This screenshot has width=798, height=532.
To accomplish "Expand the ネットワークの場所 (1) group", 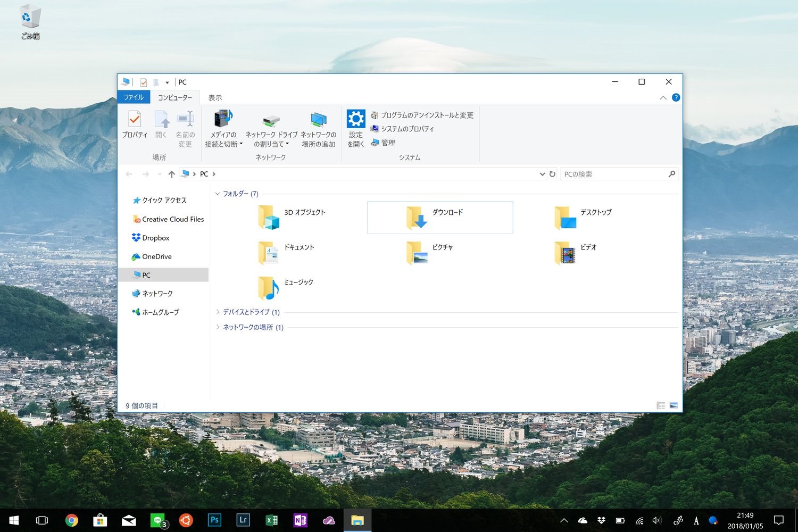I will point(217,327).
